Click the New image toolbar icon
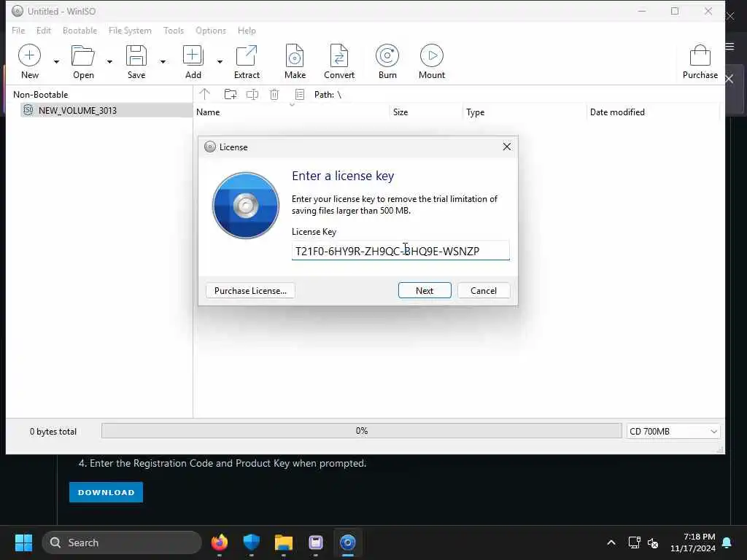This screenshot has height=560, width=747. (29, 55)
